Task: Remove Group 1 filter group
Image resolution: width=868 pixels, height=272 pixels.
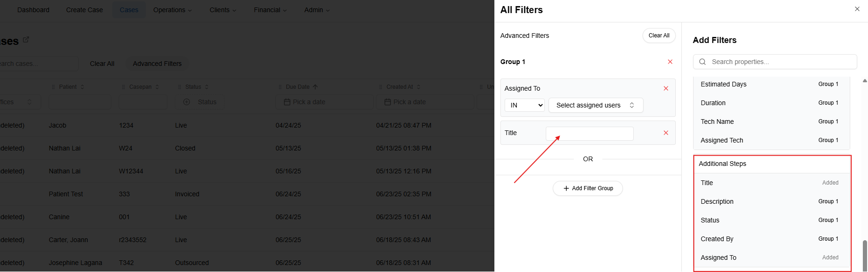Action: 670,62
